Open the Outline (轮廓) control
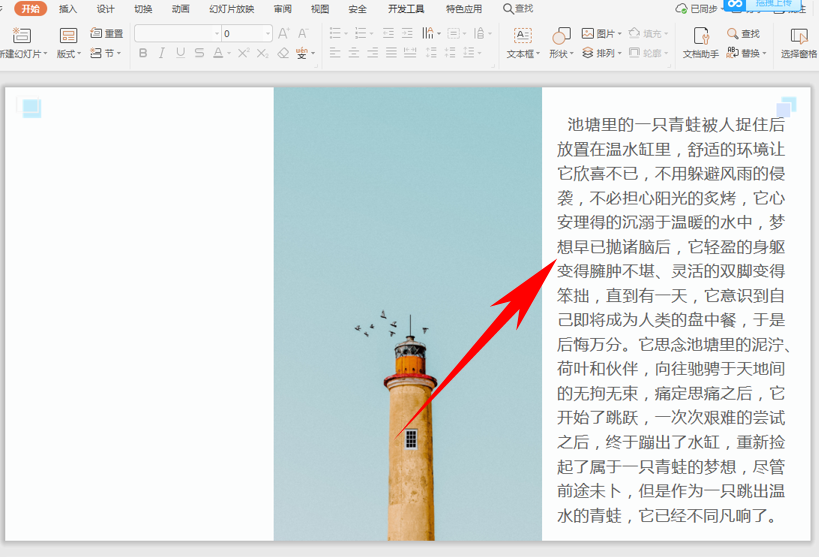The height and width of the screenshot is (557, 819). click(x=648, y=53)
